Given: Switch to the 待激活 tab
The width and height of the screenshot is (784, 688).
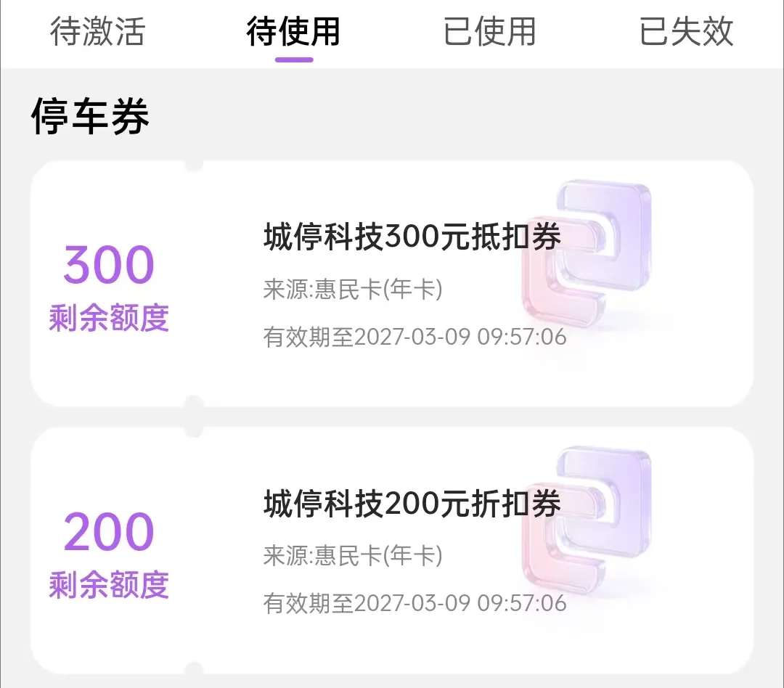Looking at the screenshot, I should click(x=97, y=31).
